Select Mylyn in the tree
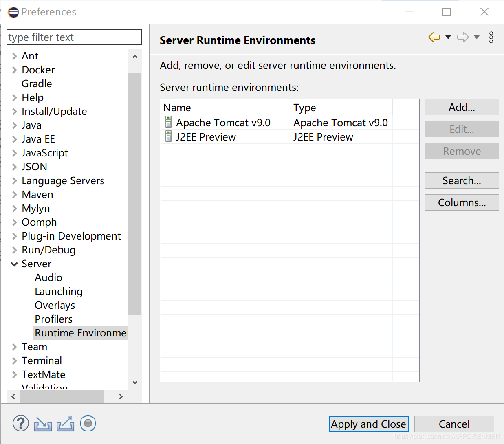 35,208
